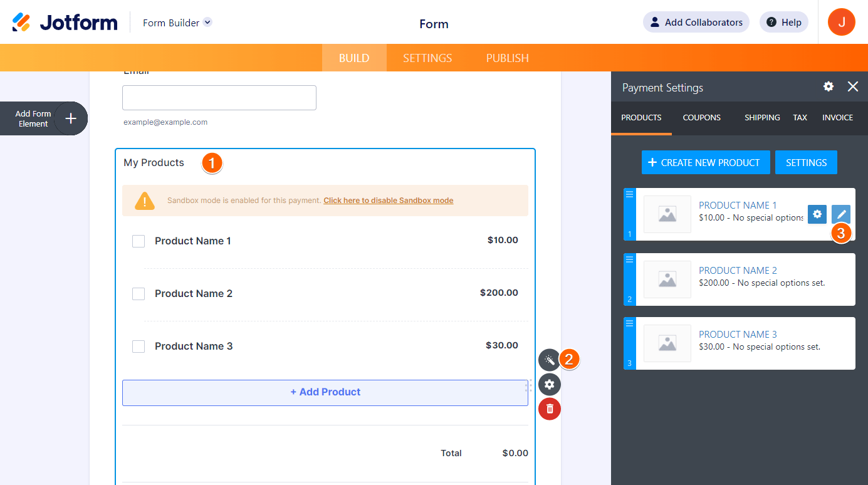
Task: Click the PRODUCT NAME 1 image placeholder
Action: 667,214
